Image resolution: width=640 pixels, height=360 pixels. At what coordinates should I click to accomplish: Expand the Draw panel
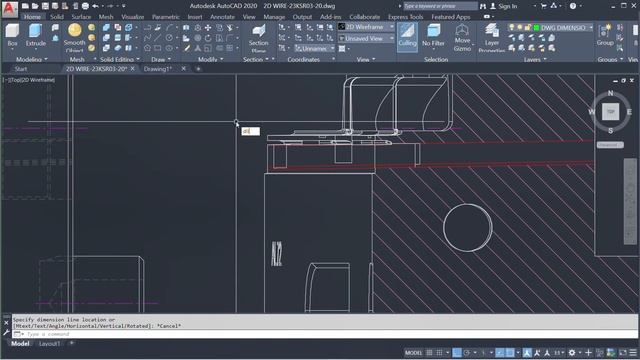(x=161, y=59)
